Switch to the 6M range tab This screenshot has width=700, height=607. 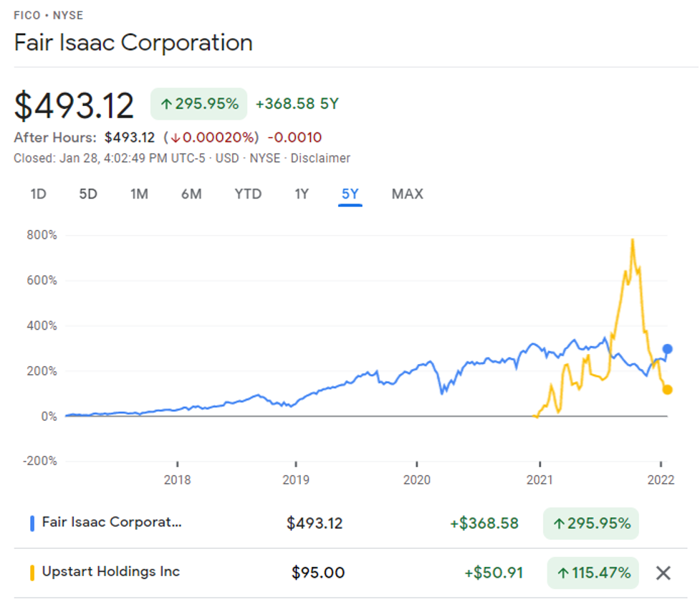[191, 194]
